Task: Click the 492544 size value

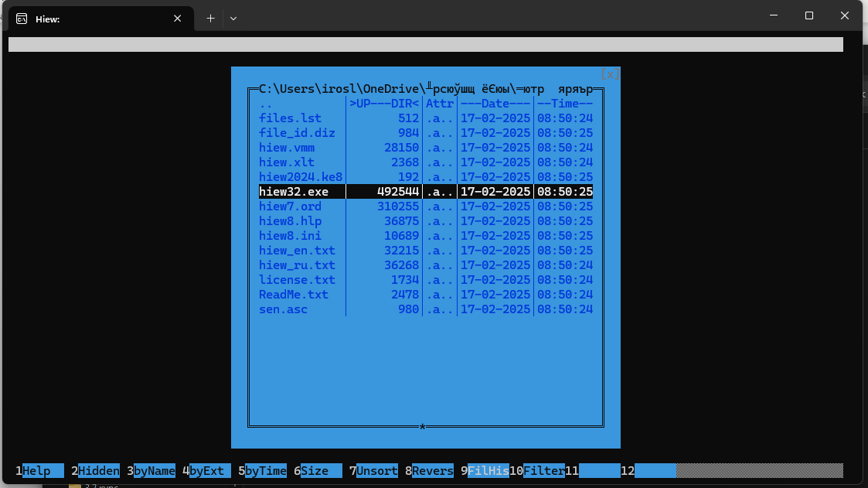Action: [398, 192]
